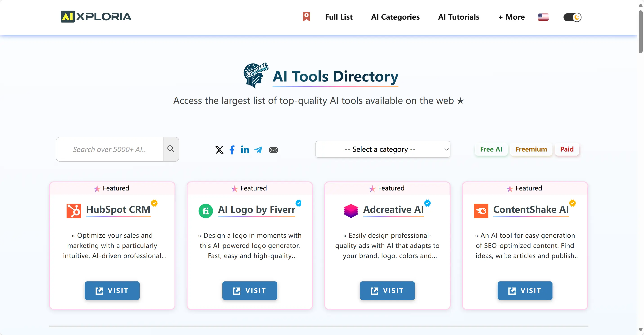644x335 pixels.
Task: Click the AI Logo by Fiverr description text
Action: coord(250,245)
